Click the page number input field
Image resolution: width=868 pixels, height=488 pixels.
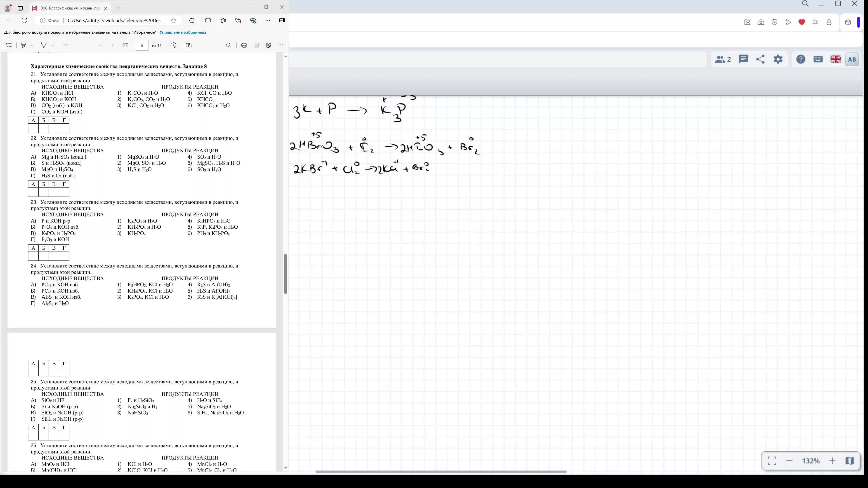point(142,45)
